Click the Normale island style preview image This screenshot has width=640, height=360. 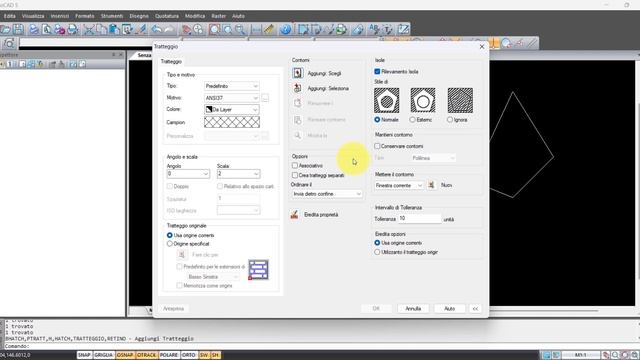click(387, 100)
